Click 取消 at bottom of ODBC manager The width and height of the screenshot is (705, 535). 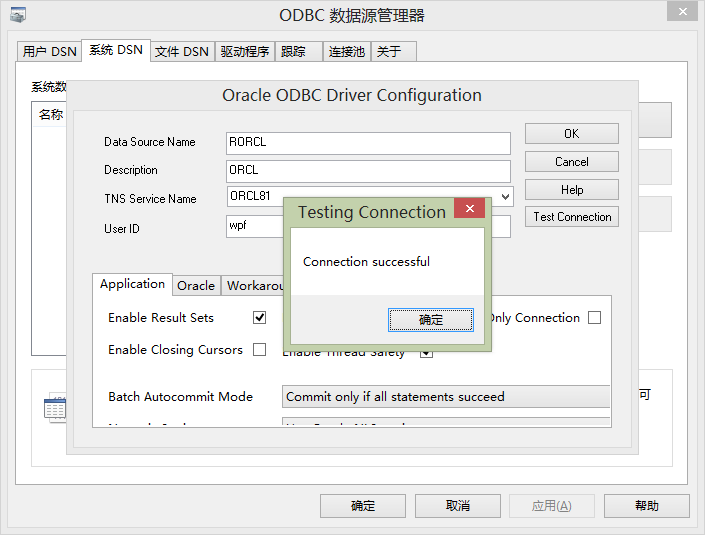[458, 506]
